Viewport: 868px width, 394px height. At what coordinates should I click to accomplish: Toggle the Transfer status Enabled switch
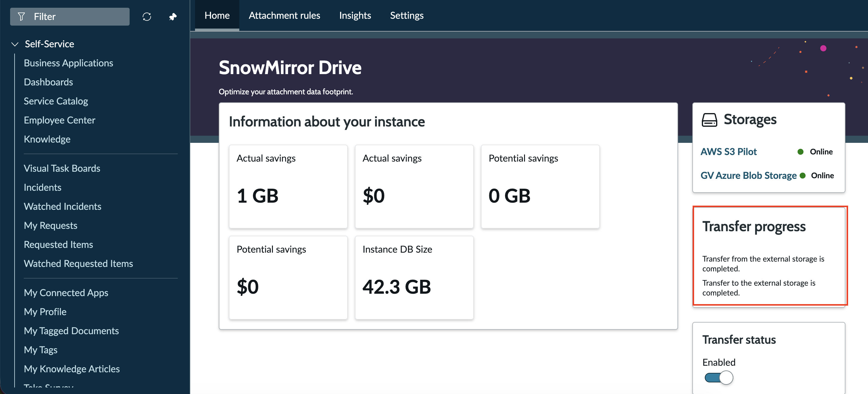coord(718,377)
